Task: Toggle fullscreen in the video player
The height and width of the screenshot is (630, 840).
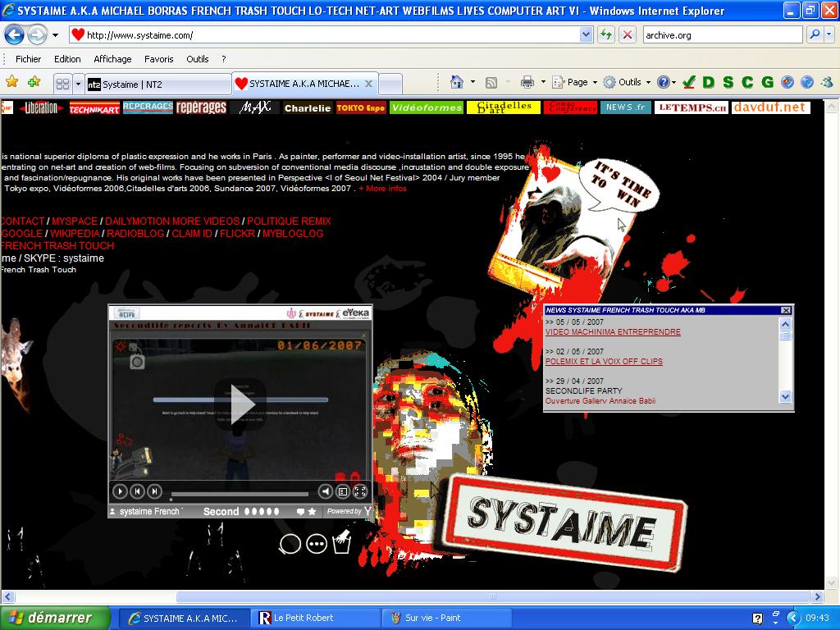Action: point(360,491)
